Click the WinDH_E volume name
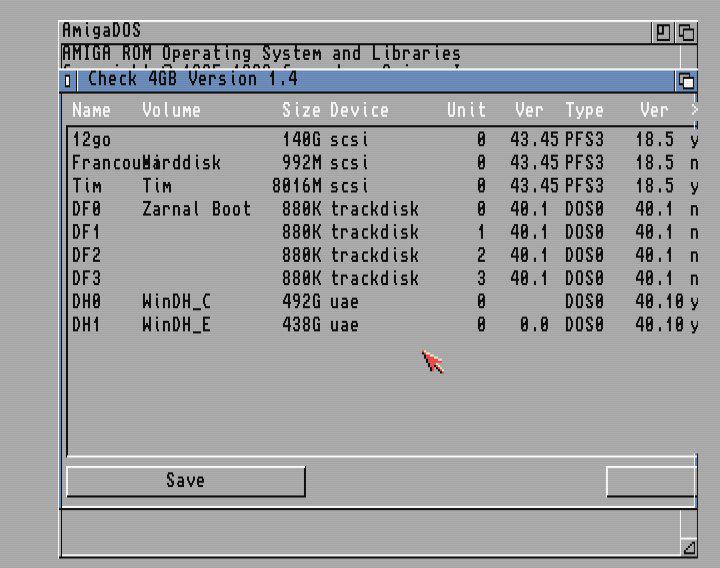 click(x=176, y=325)
